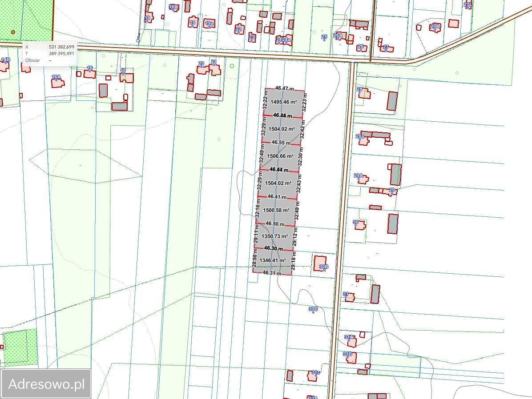Viewport: 532px width, 399px height.
Task: Click the 29.11 m side dimension
Action: [256, 234]
